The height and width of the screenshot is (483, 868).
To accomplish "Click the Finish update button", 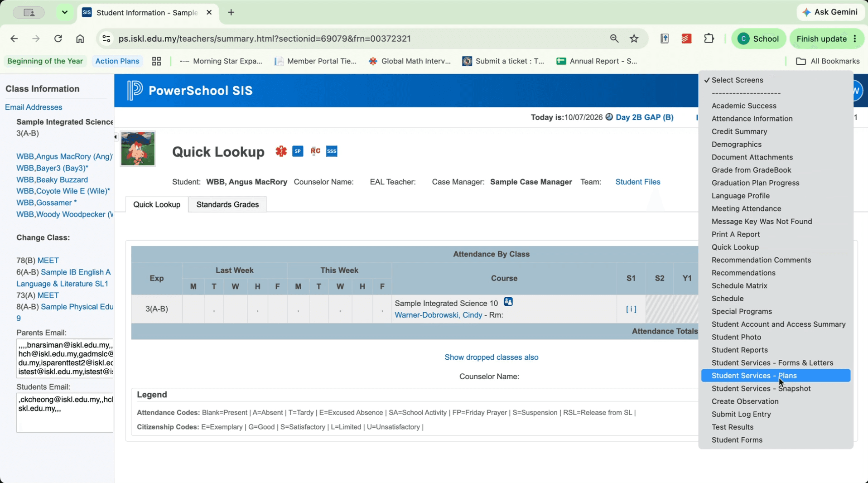I will 821,39.
